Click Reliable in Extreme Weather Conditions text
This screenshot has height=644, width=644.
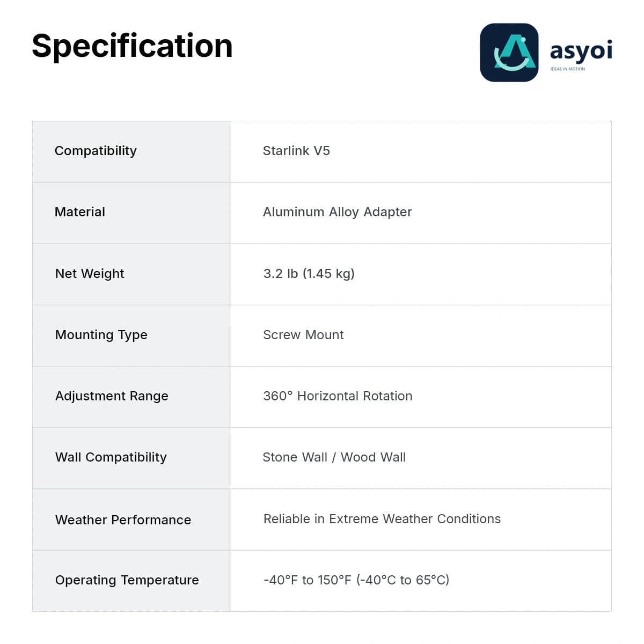coord(382,519)
